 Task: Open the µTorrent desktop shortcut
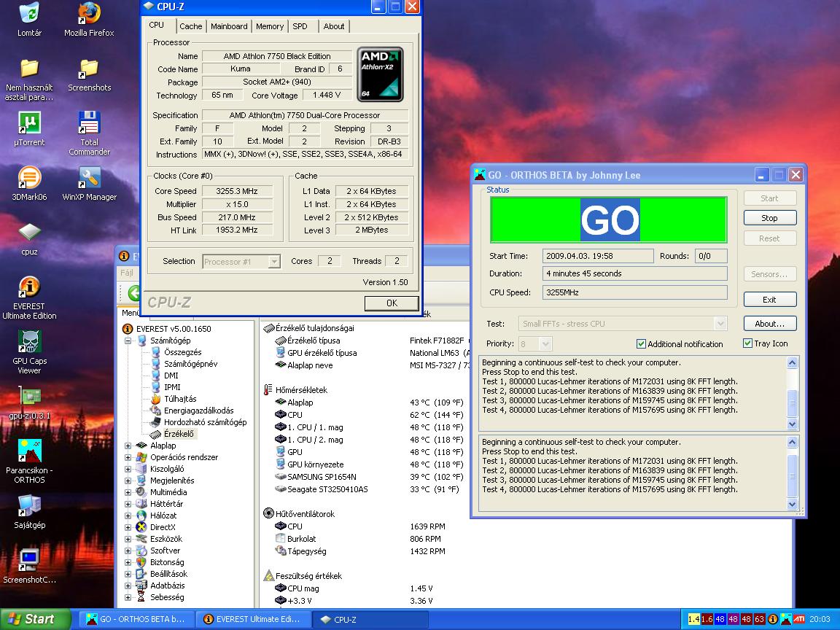(x=29, y=129)
